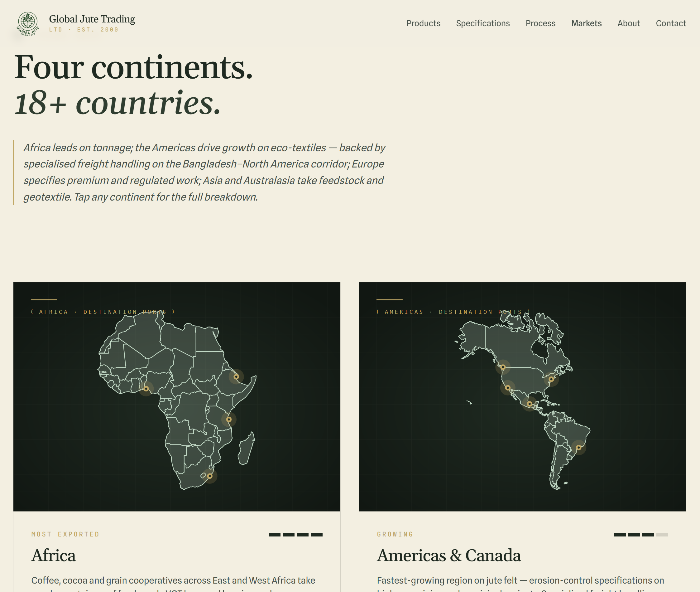Click the MOST EXPORTED label
Image resolution: width=700 pixels, height=592 pixels.
tap(65, 534)
